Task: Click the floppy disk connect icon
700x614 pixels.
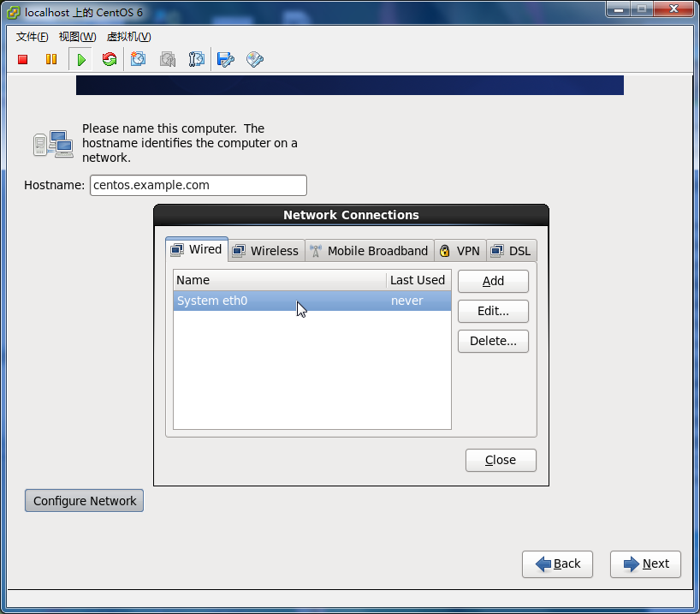Action: tap(225, 59)
